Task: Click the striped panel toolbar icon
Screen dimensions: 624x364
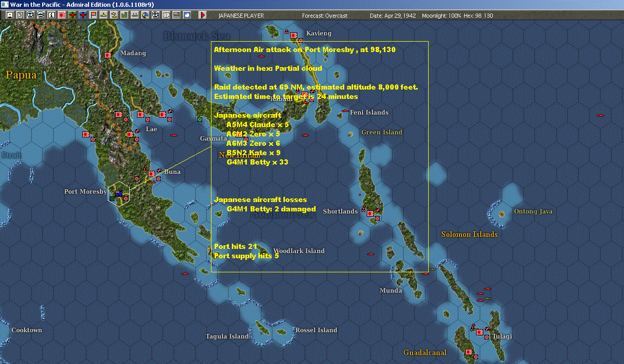Action: 176,15
